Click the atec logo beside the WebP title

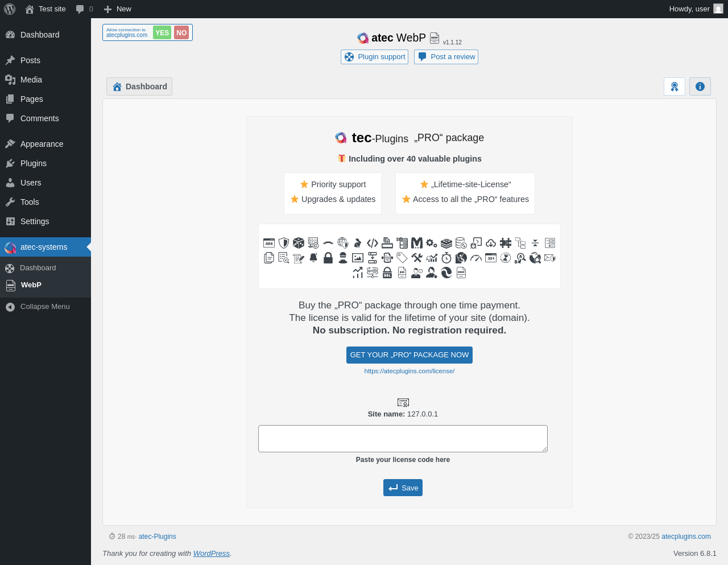[363, 38]
